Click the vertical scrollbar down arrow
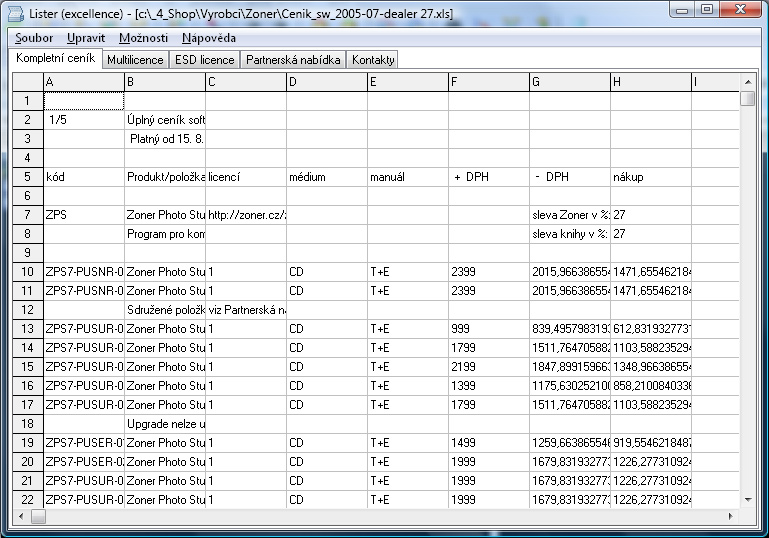This screenshot has width=769, height=538. (x=748, y=499)
